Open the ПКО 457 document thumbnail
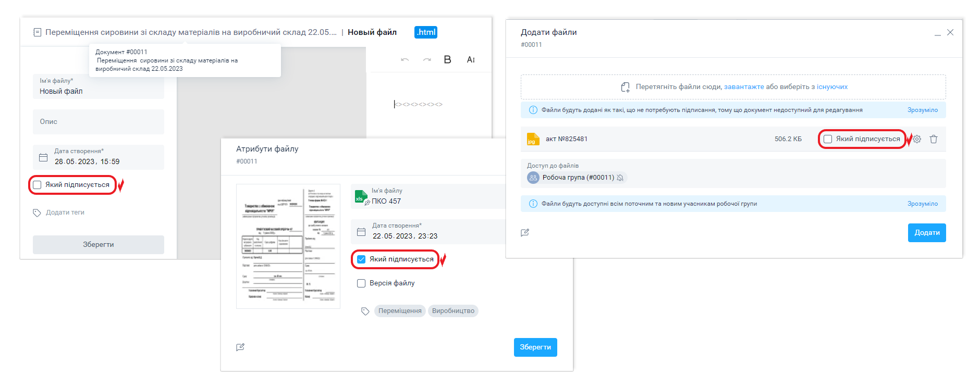980x388 pixels. click(288, 246)
